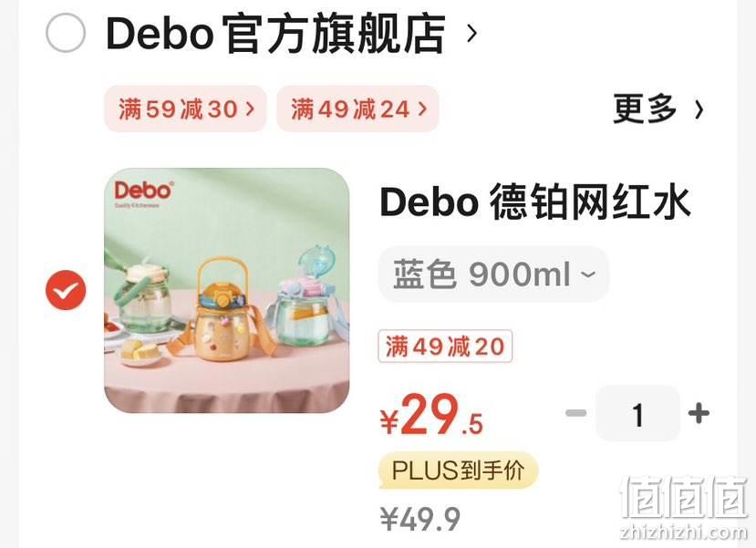756x548 pixels.
Task: Click the chevron next to the store name
Action: (x=472, y=34)
